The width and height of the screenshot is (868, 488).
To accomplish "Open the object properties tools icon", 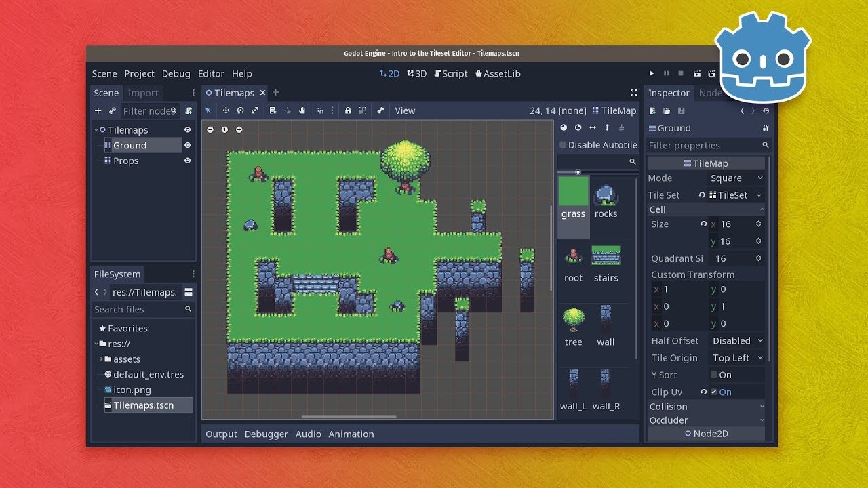I will 766,128.
